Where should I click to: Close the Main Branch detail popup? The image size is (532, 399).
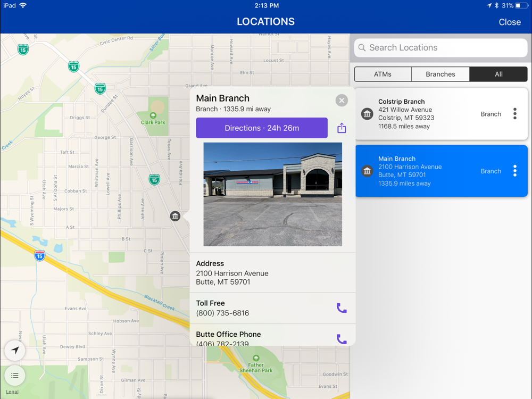pyautogui.click(x=342, y=101)
